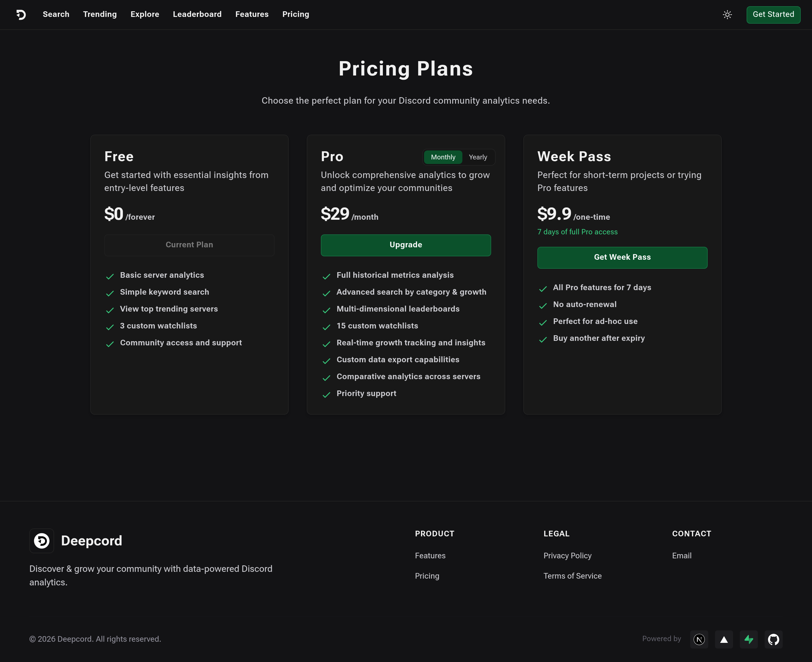Click the Deepcord footer logo icon
Screen dimensions: 812x662
click(x=42, y=541)
